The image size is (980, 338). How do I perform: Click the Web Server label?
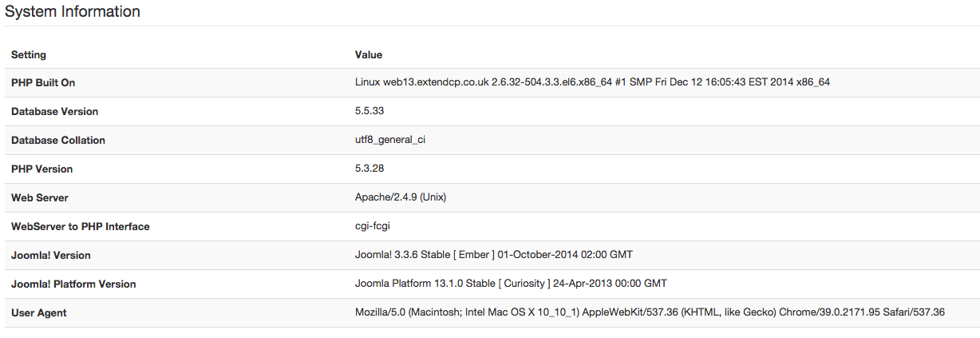coord(40,198)
